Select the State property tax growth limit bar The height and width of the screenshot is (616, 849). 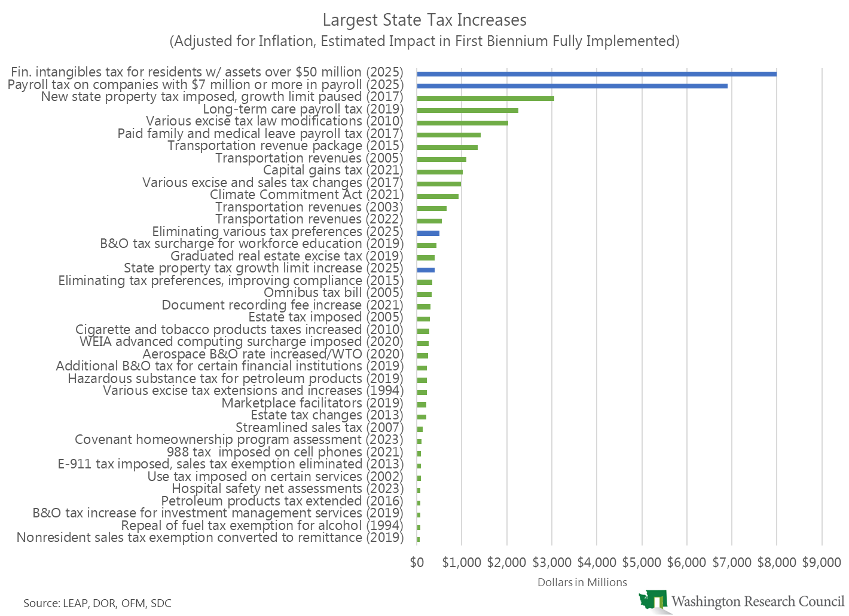tap(426, 269)
